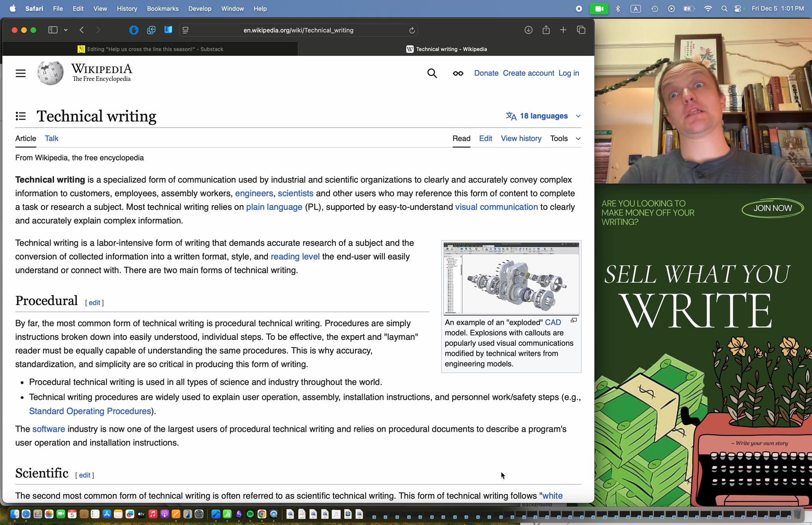Click the menu bar date and time
The height and width of the screenshot is (525, 812).
778,9
